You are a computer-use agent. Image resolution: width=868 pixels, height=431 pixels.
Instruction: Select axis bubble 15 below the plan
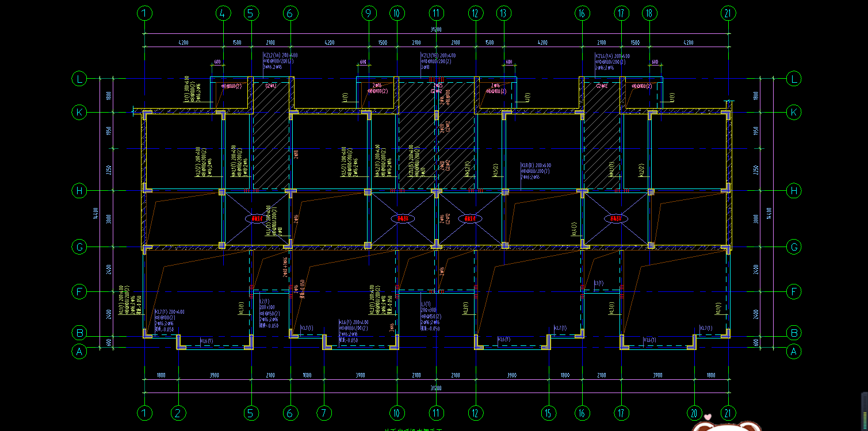coord(549,412)
